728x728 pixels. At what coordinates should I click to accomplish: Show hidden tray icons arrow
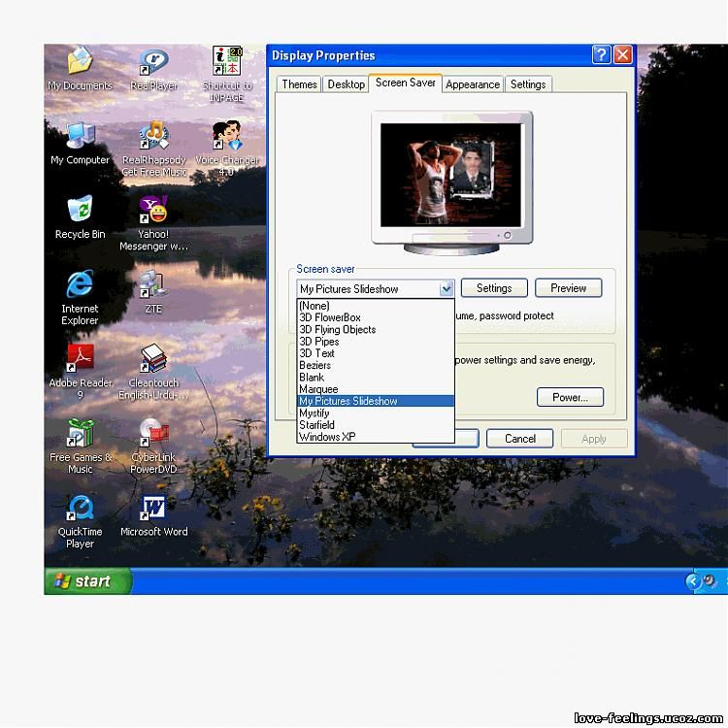pyautogui.click(x=693, y=580)
